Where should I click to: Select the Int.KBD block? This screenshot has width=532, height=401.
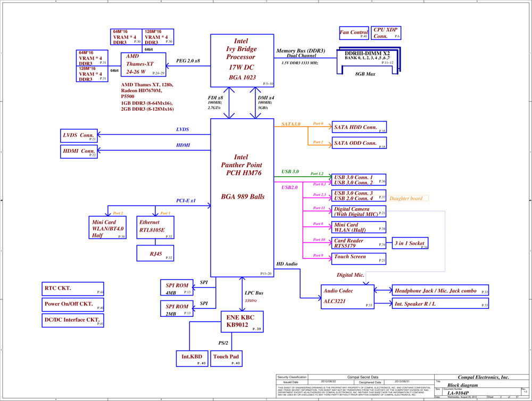pos(192,358)
